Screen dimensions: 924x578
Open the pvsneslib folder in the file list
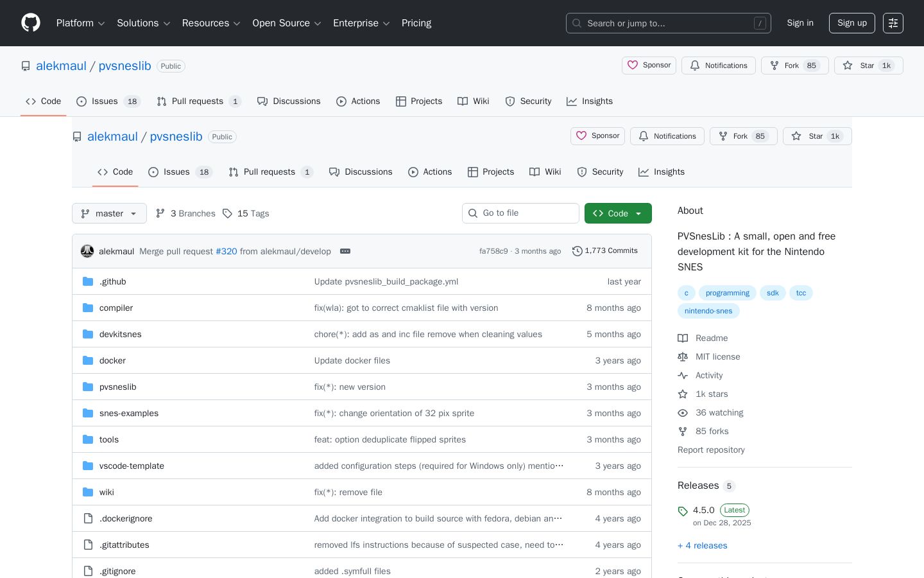pos(118,387)
